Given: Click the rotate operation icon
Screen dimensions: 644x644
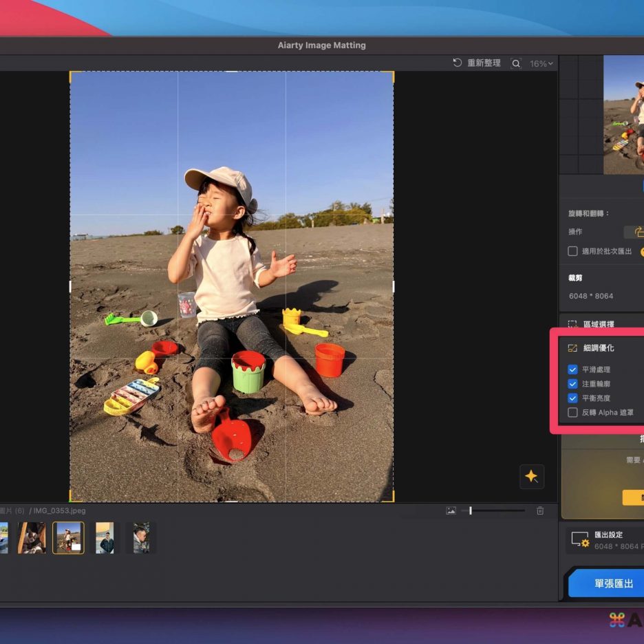Looking at the screenshot, I should (637, 232).
